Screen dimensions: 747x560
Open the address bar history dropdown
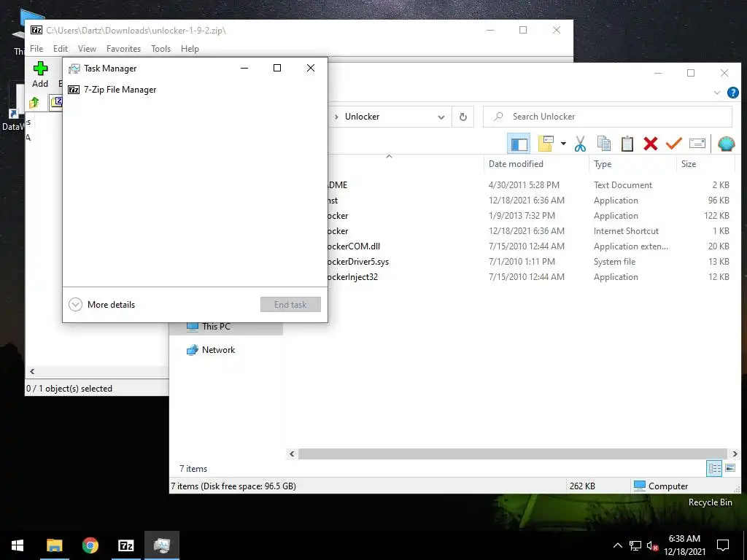pyautogui.click(x=441, y=117)
